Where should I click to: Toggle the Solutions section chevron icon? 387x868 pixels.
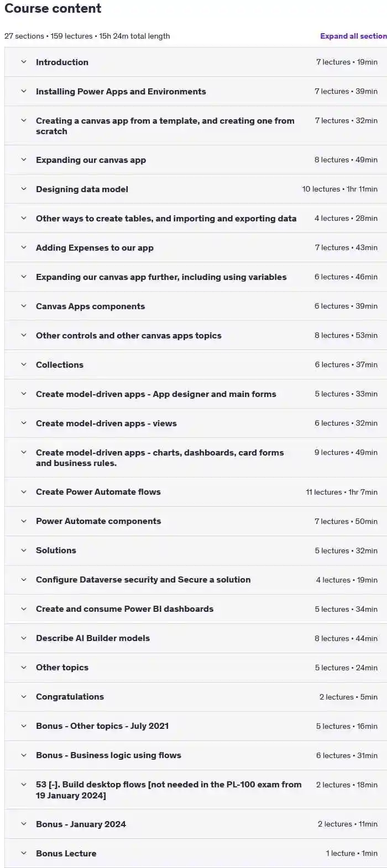24,550
